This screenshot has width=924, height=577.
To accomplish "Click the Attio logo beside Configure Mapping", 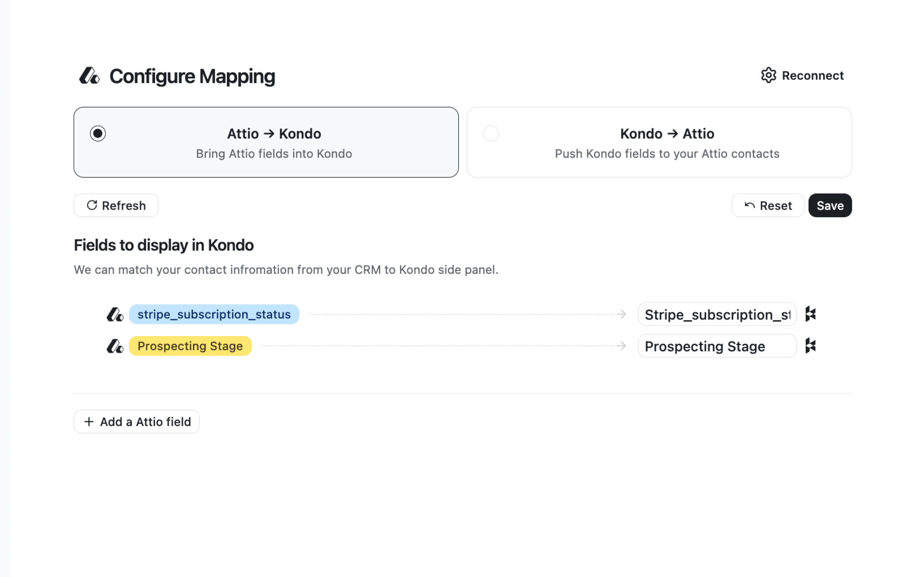I will tap(89, 76).
